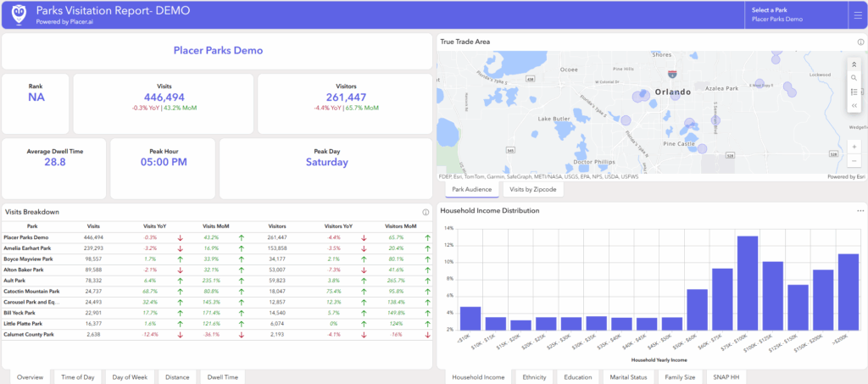868x384 pixels.
Task: Click Ault Park row Visitors MoM up arrow
Action: click(427, 281)
